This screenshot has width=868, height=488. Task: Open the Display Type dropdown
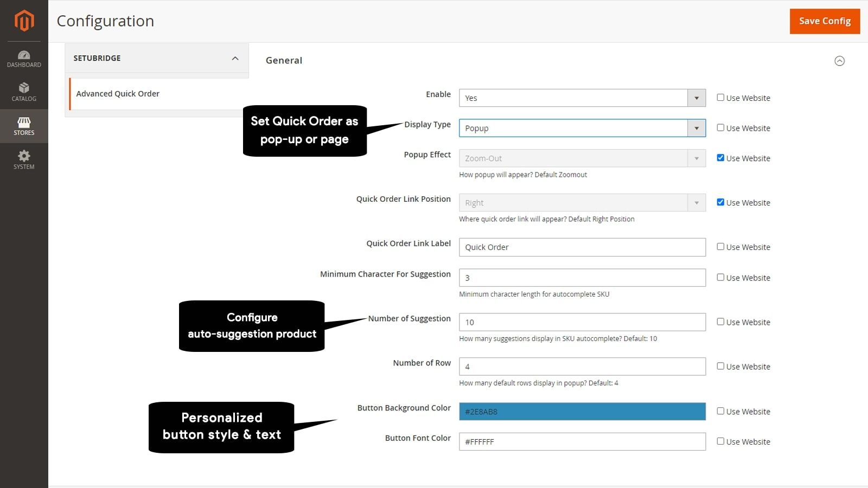(x=582, y=129)
